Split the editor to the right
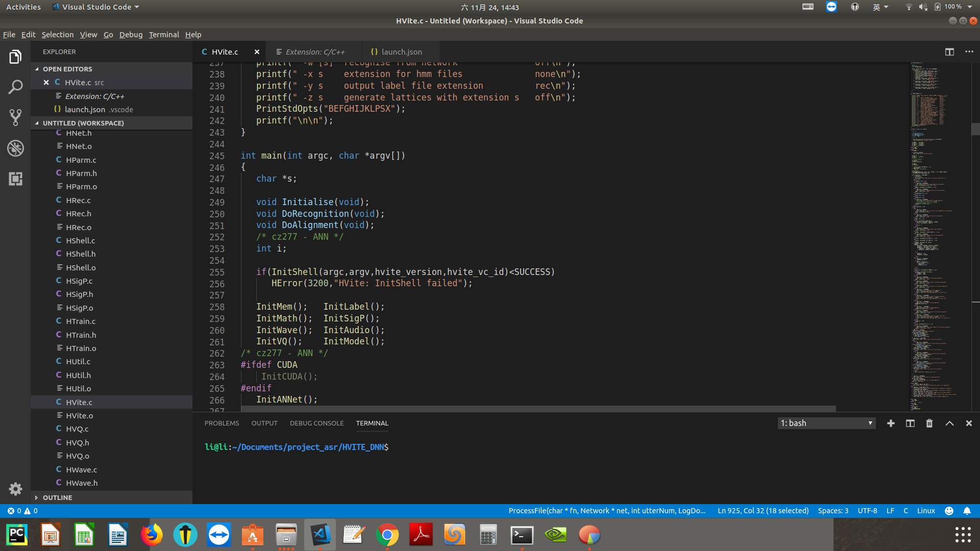This screenshot has height=551, width=980. click(x=949, y=52)
